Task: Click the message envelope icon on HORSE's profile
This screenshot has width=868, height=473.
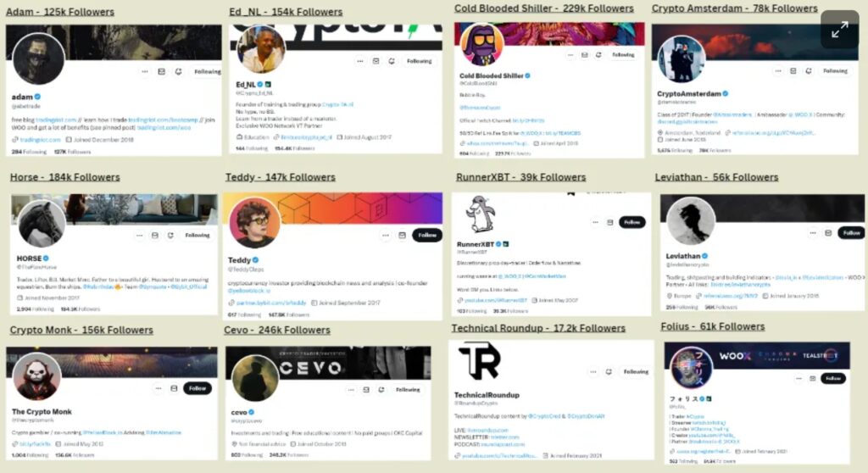Action: pyautogui.click(x=155, y=236)
